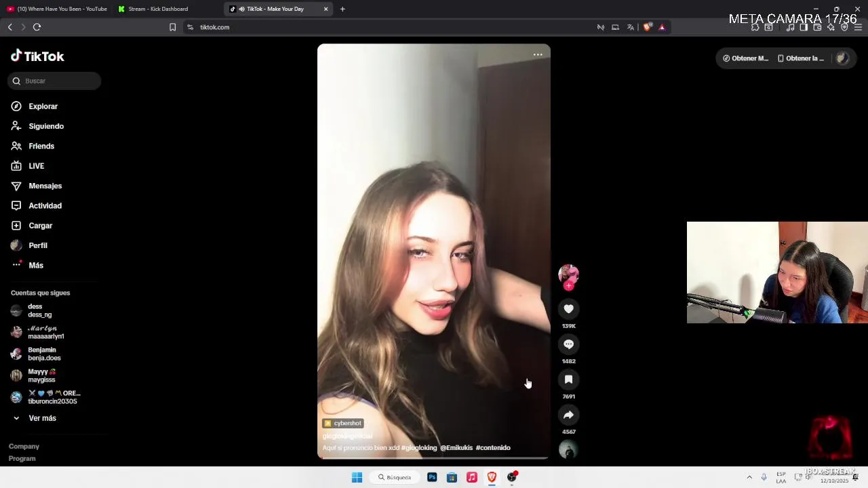Open the #contenido hashtag
Screen dimensions: 868x488
(493, 448)
